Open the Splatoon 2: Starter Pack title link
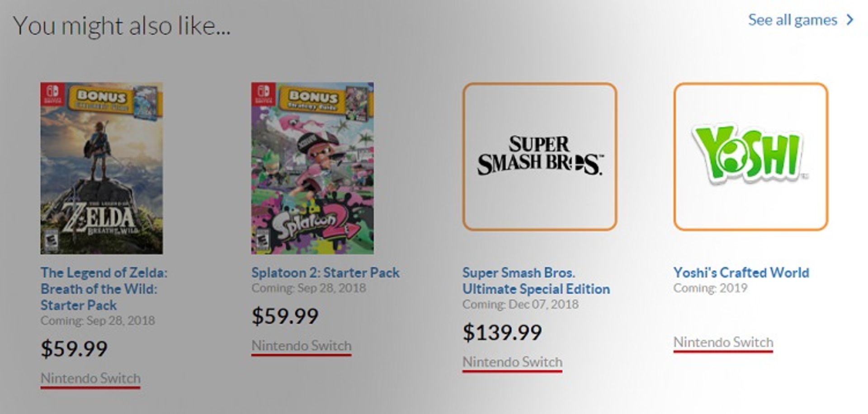Image resolution: width=868 pixels, height=414 pixels. [x=325, y=273]
